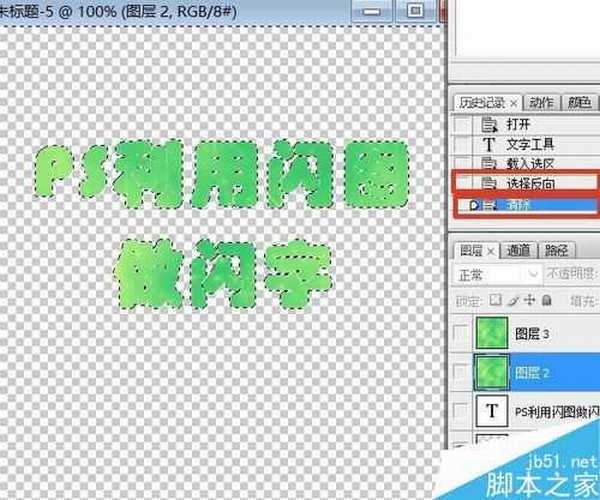600x500 pixels.
Task: Switch to the 通道 tab
Action: (x=519, y=250)
